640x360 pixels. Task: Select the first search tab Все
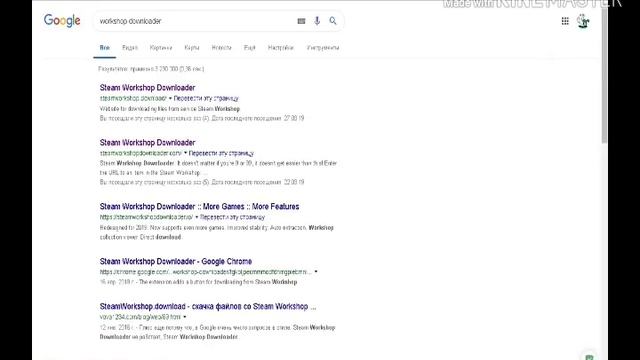click(105, 48)
